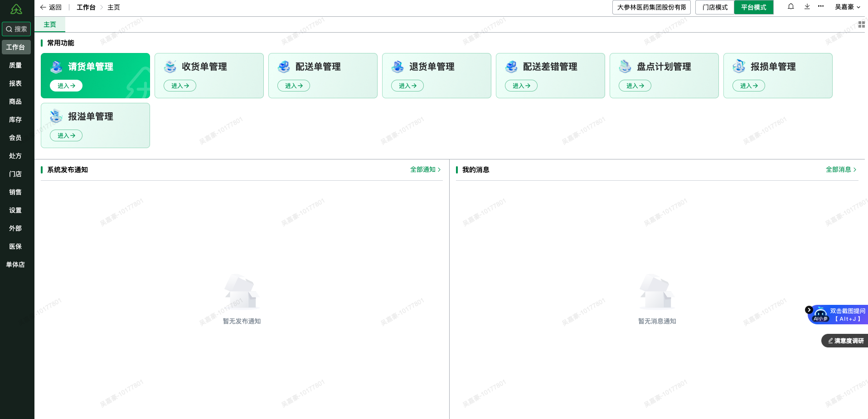Viewport: 868px width, 419px height.
Task: Open the 商品 sidebar menu
Action: click(x=15, y=101)
